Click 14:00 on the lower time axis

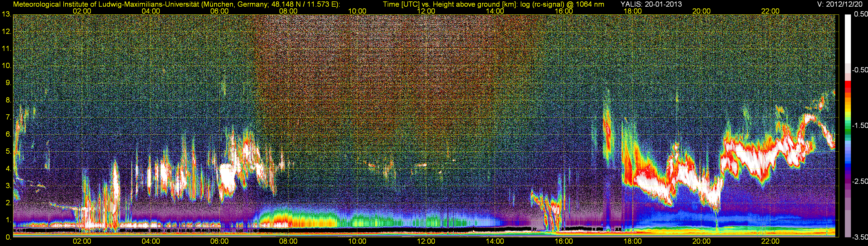click(x=495, y=241)
